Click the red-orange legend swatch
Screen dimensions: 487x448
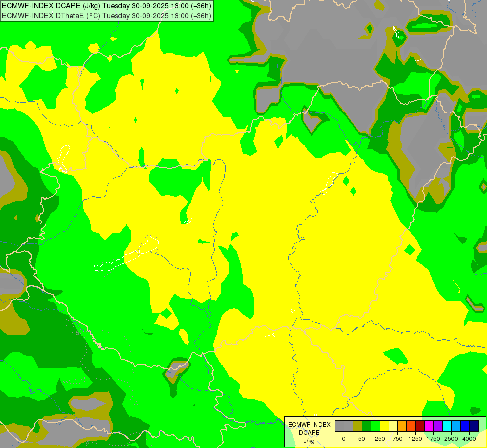(411, 426)
